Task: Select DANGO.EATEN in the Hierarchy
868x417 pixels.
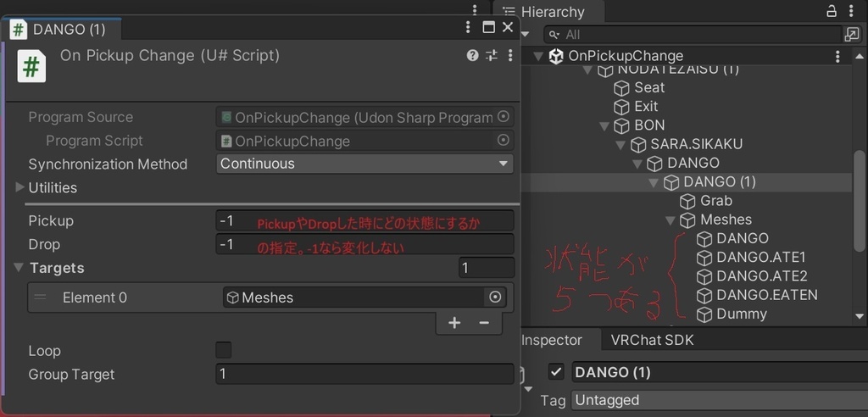Action: click(x=766, y=295)
